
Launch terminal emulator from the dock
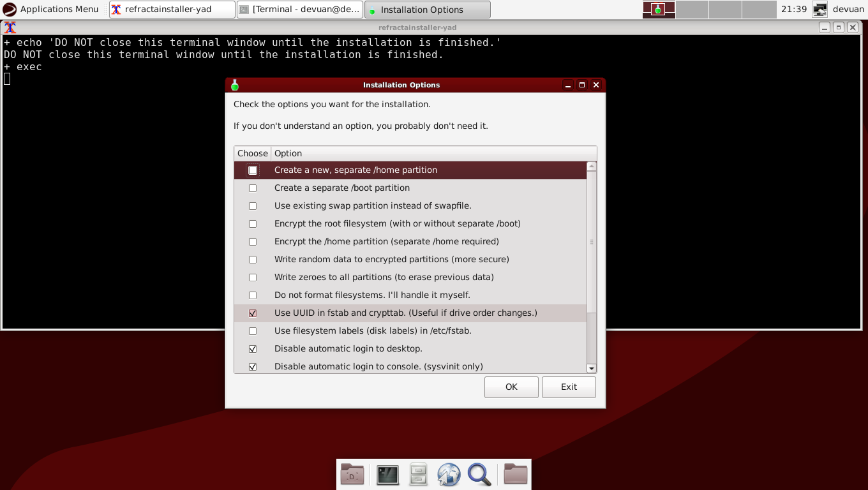387,474
